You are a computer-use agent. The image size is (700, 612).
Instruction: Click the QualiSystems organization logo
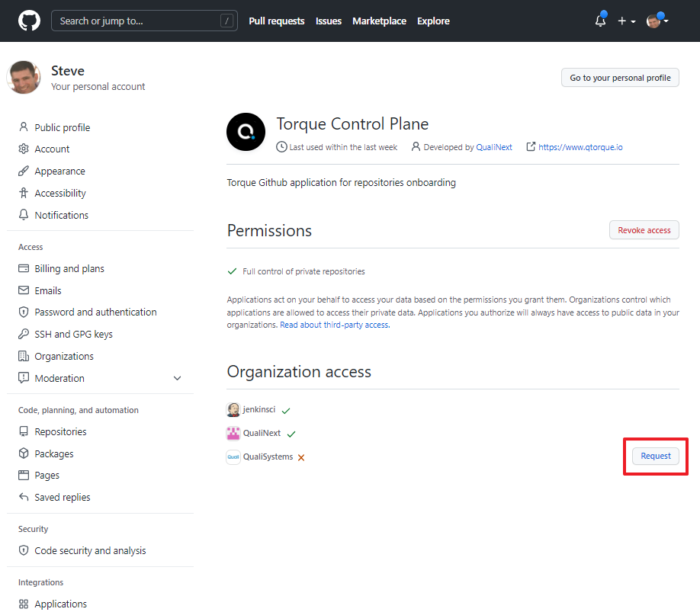point(233,457)
